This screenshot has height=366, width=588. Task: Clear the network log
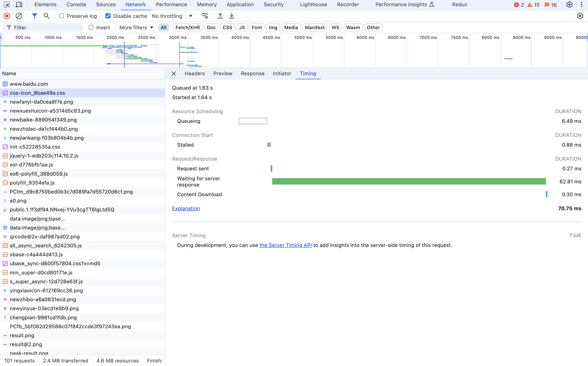pos(19,16)
